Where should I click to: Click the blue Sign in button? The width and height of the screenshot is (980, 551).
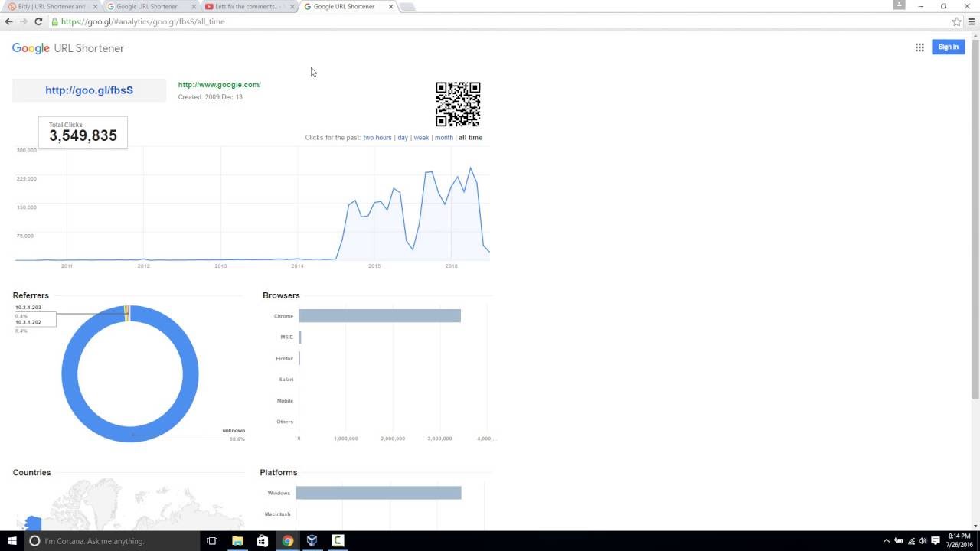(x=948, y=47)
